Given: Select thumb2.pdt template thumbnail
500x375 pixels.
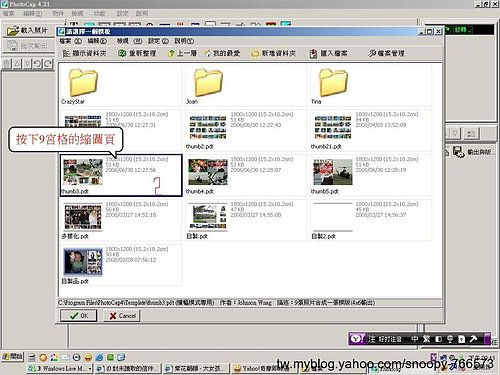Looking at the screenshot, I should [x=208, y=127].
